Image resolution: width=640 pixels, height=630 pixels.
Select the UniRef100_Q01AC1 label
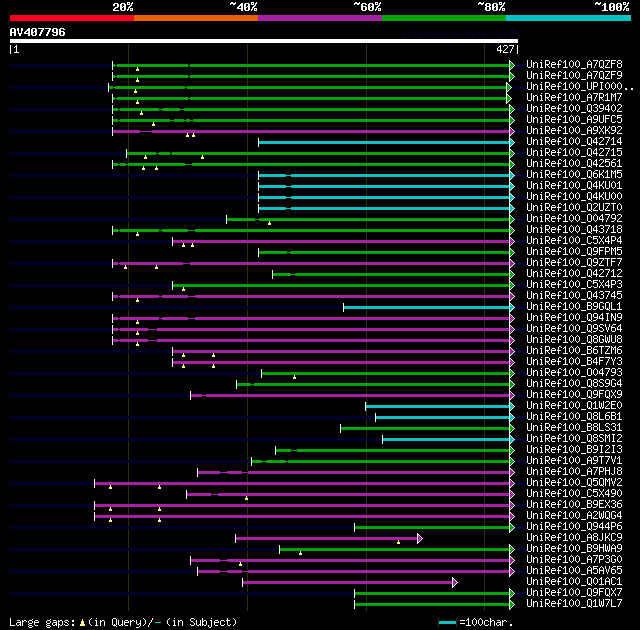click(574, 582)
